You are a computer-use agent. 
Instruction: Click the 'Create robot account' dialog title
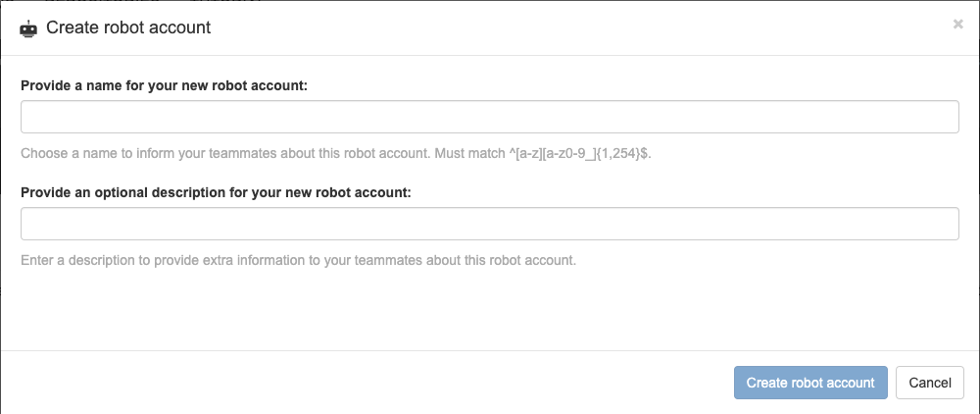click(128, 28)
